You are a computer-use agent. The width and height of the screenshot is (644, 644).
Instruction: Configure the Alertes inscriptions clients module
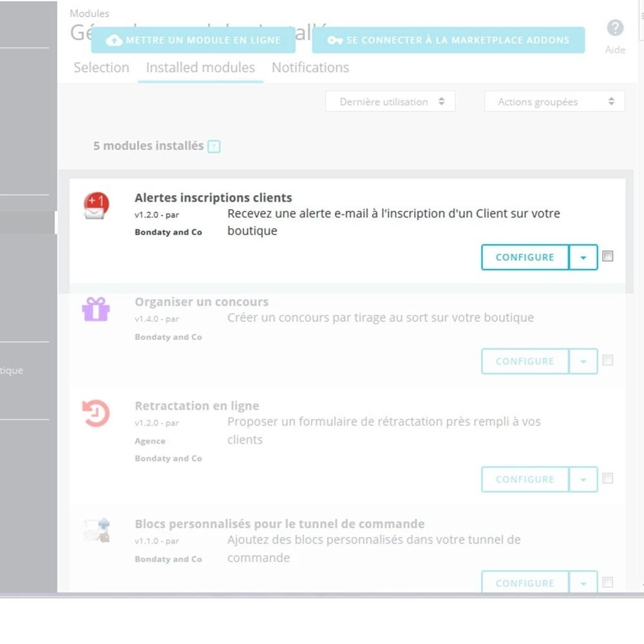click(525, 258)
